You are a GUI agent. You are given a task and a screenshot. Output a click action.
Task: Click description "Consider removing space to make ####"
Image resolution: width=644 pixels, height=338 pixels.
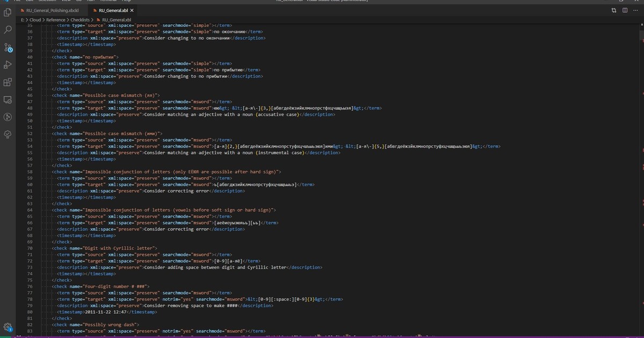tap(192, 306)
